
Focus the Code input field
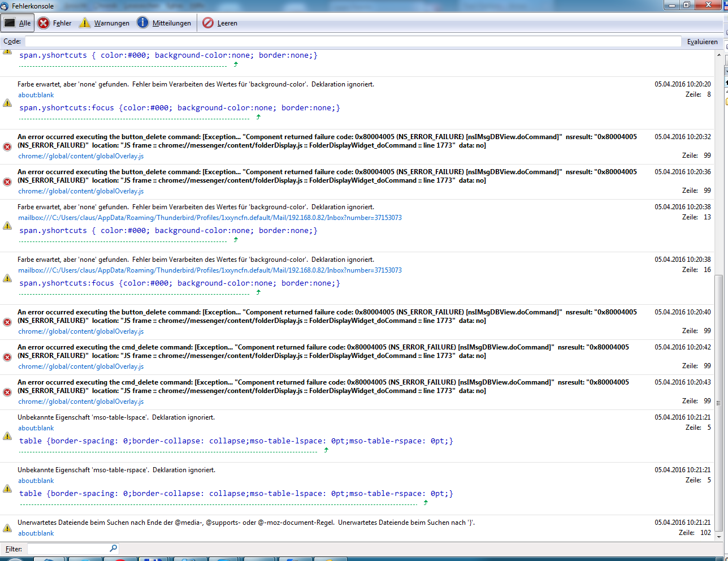click(353, 41)
